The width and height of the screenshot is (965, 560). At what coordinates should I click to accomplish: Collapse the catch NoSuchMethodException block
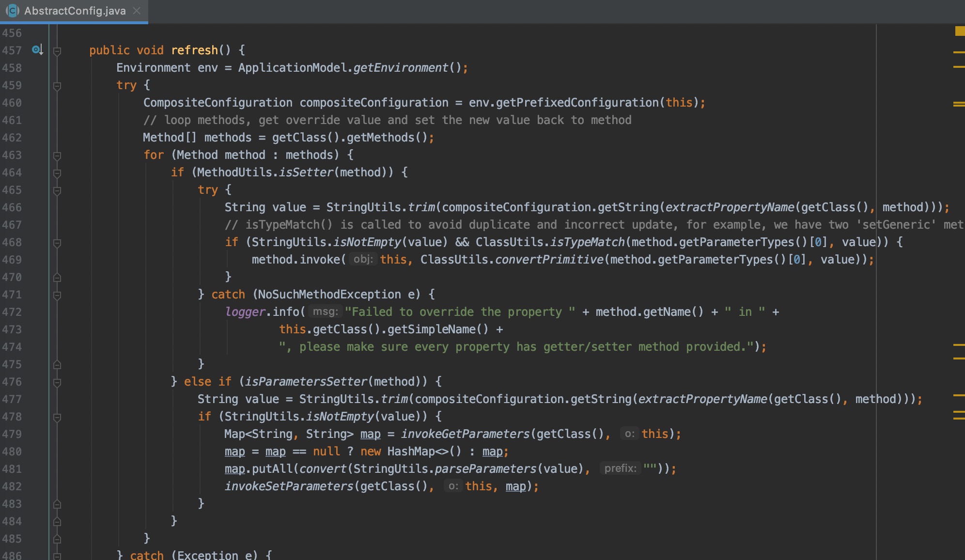click(x=57, y=294)
